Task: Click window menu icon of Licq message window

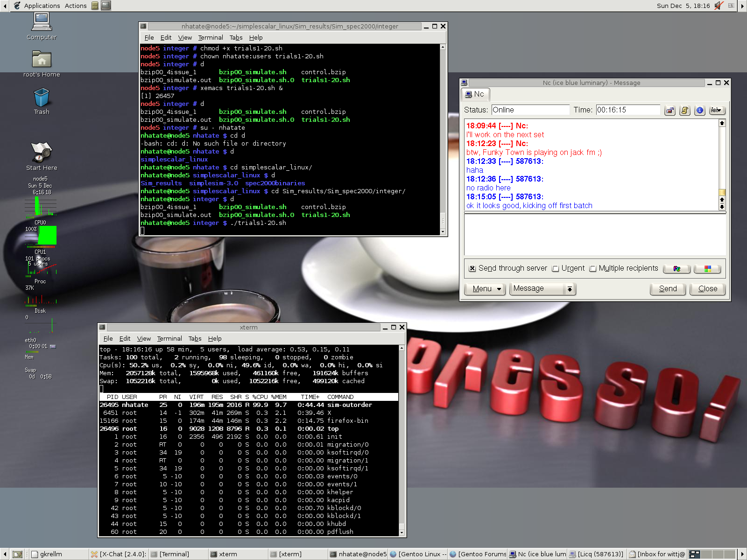Action: point(464,83)
